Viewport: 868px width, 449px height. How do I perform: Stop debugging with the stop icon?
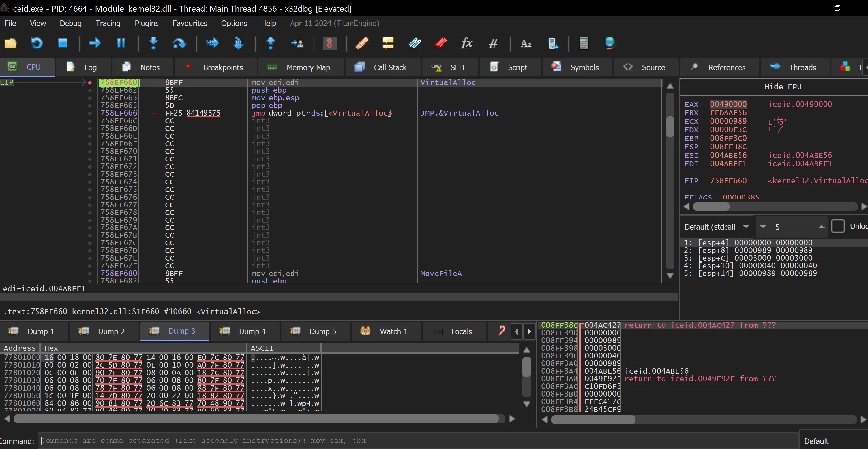pyautogui.click(x=63, y=43)
